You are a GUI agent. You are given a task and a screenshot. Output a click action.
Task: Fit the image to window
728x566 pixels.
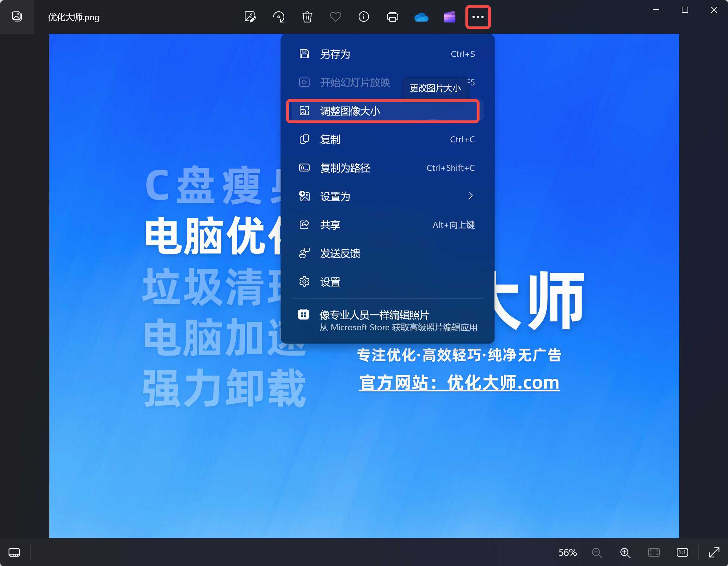(x=654, y=552)
